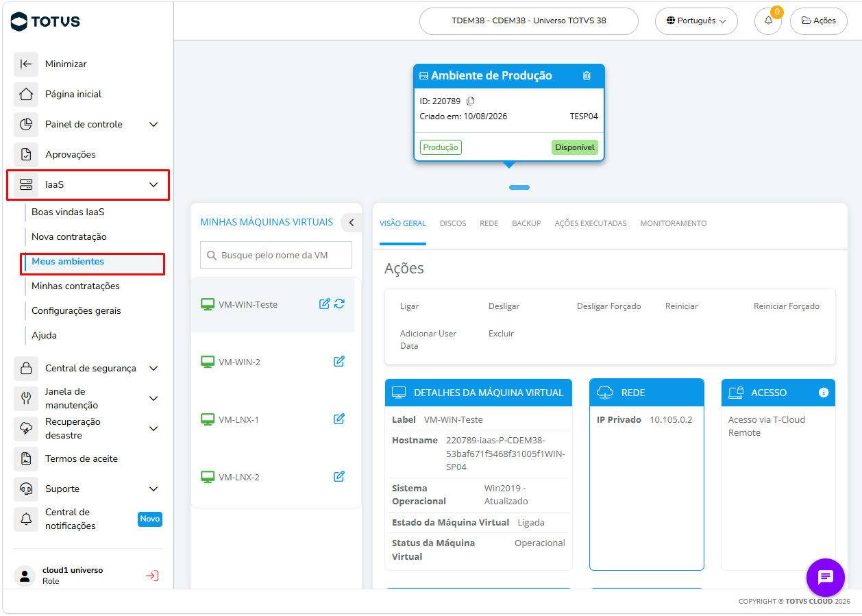Edit VM-LNX-1 using the pencil icon
862x616 pixels.
[339, 419]
